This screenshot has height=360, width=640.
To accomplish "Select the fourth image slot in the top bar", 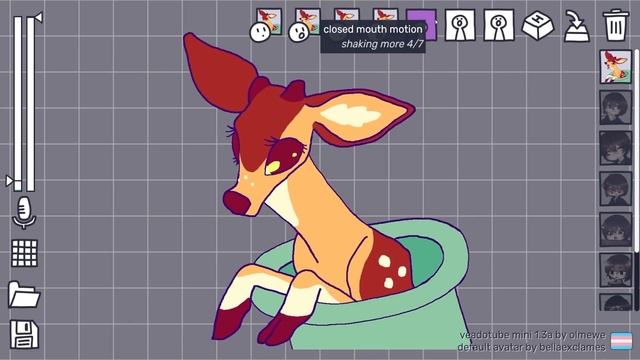I will pos(385,15).
